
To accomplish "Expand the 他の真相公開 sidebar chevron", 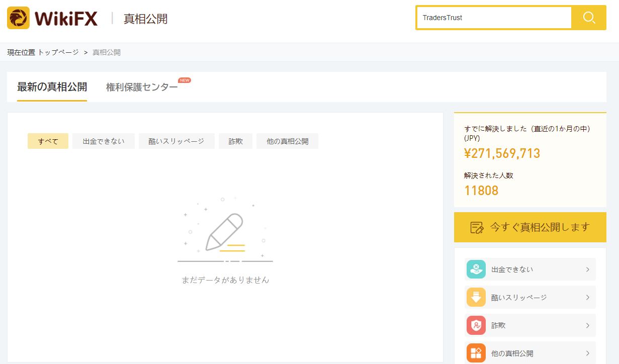I will tap(587, 353).
